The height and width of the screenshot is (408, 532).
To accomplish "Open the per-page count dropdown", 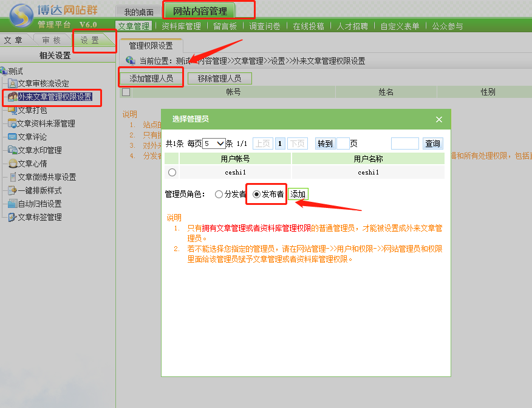I will pyautogui.click(x=214, y=143).
